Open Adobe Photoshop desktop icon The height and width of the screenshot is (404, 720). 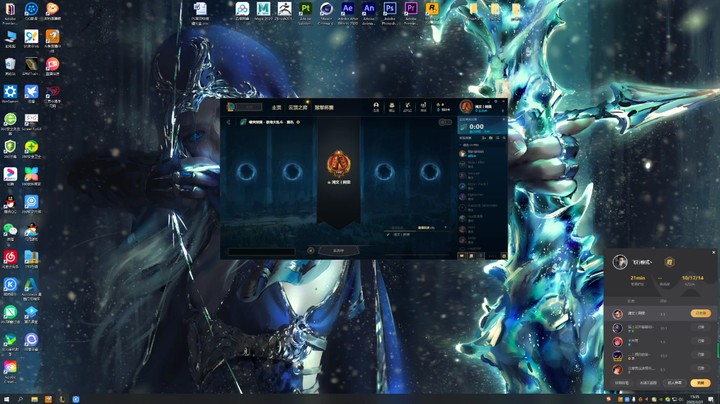(x=390, y=12)
